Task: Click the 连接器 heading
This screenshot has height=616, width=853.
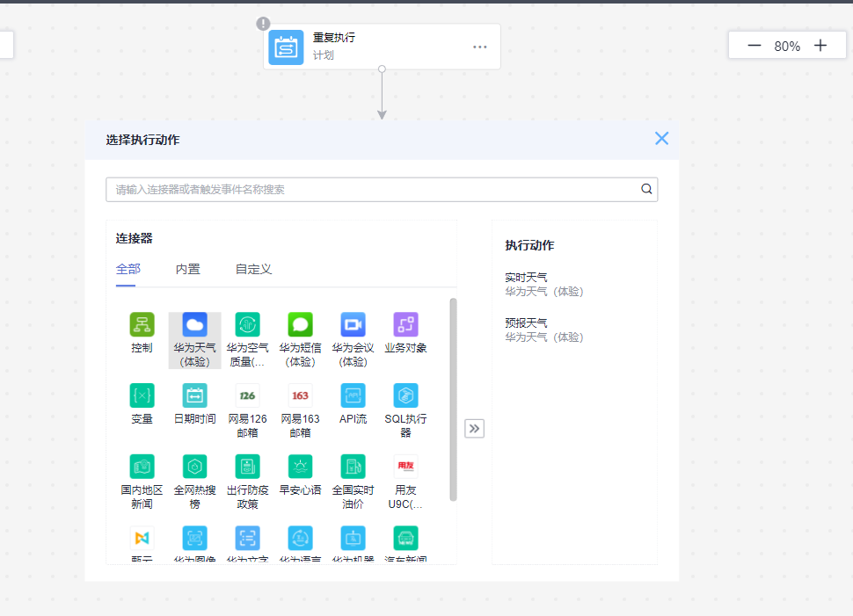Action: click(x=134, y=238)
